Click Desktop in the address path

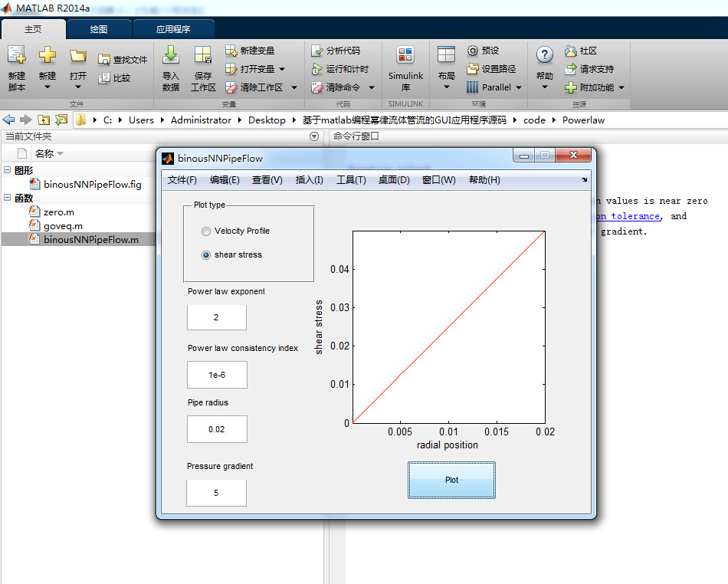[267, 120]
